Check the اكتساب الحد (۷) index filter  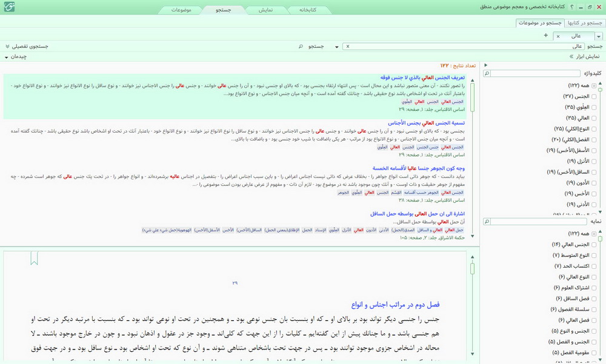click(594, 266)
